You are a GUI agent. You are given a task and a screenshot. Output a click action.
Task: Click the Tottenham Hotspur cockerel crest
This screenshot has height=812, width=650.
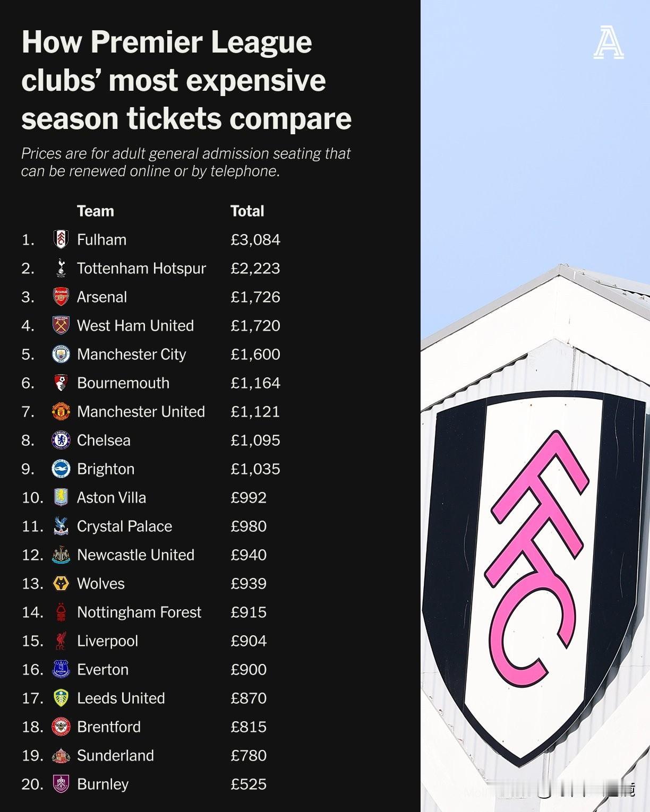61,268
